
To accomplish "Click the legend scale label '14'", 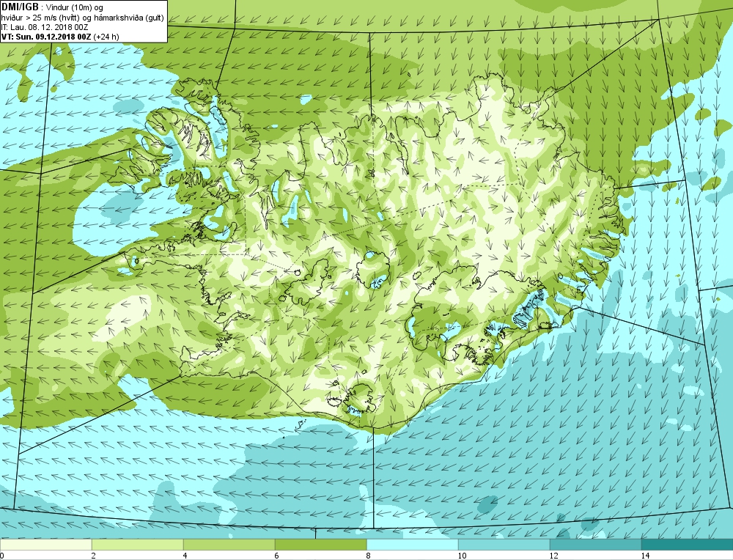I will (x=645, y=556).
